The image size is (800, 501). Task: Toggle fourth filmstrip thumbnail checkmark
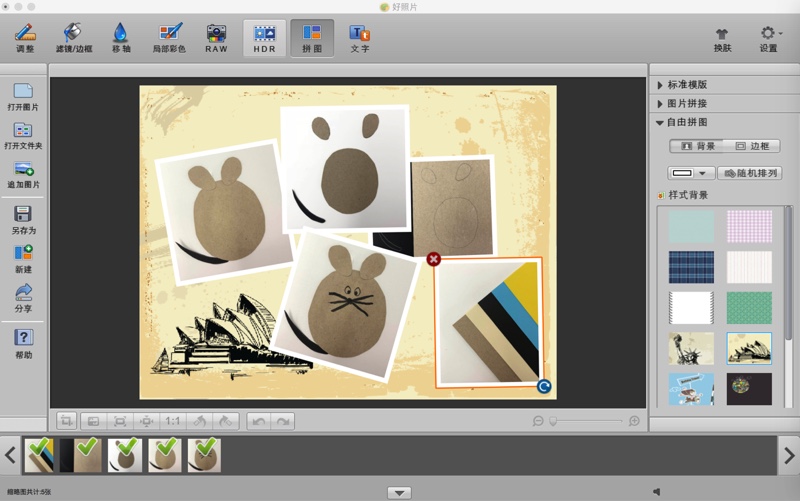tap(165, 455)
